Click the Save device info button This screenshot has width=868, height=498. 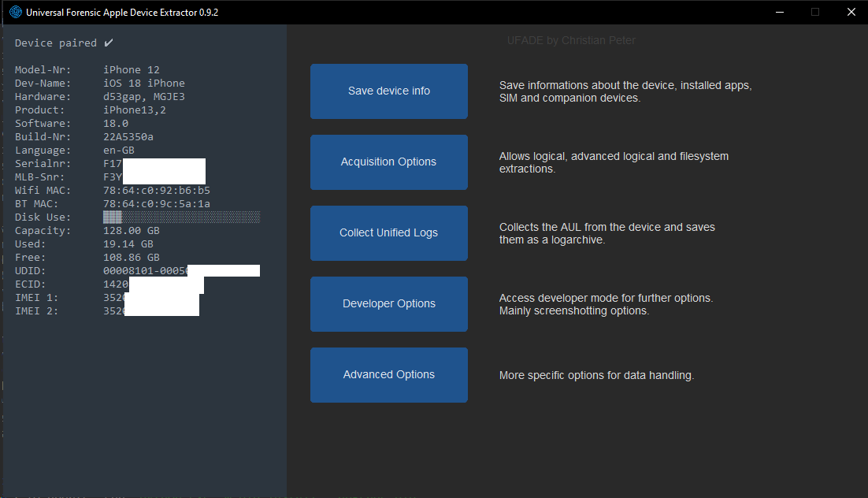tap(388, 91)
